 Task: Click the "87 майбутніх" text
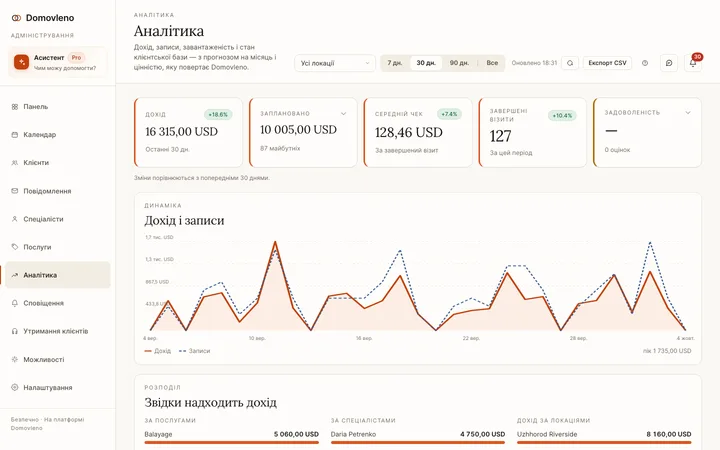280,148
